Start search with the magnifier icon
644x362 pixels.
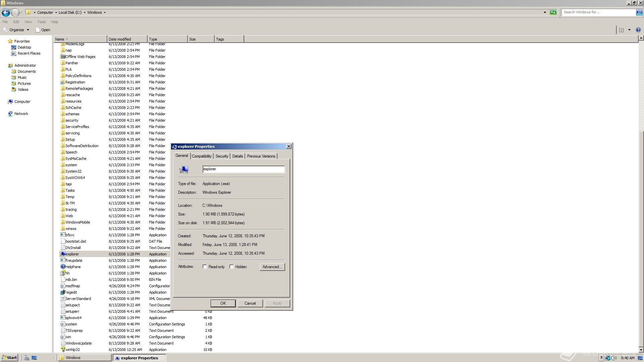(x=639, y=12)
